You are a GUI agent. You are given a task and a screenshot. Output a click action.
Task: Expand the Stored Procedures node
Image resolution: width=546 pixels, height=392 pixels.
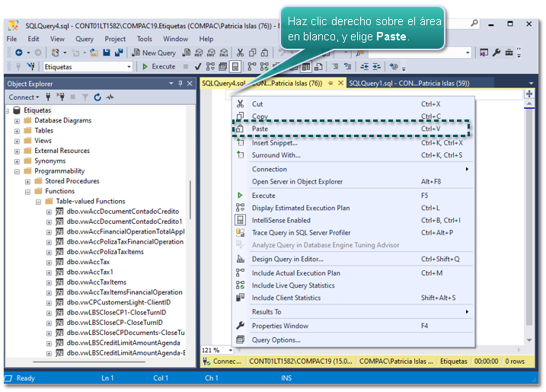pos(27,181)
